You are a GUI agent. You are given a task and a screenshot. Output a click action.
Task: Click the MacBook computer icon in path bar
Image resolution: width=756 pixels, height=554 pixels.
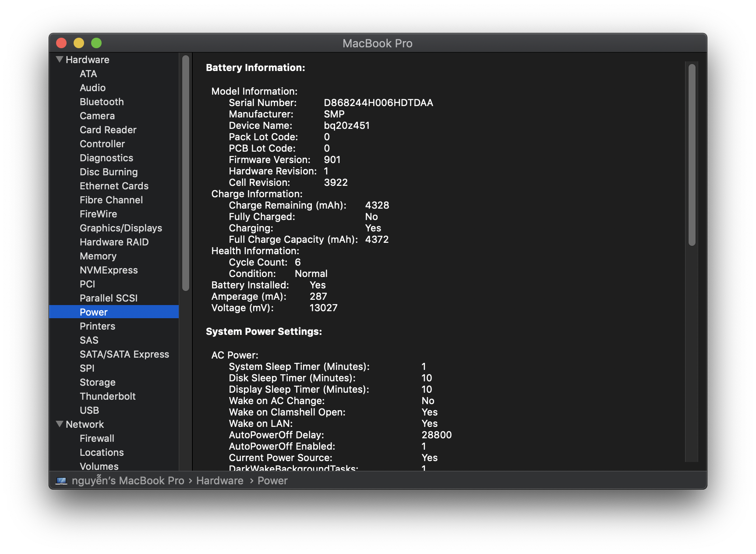(61, 481)
